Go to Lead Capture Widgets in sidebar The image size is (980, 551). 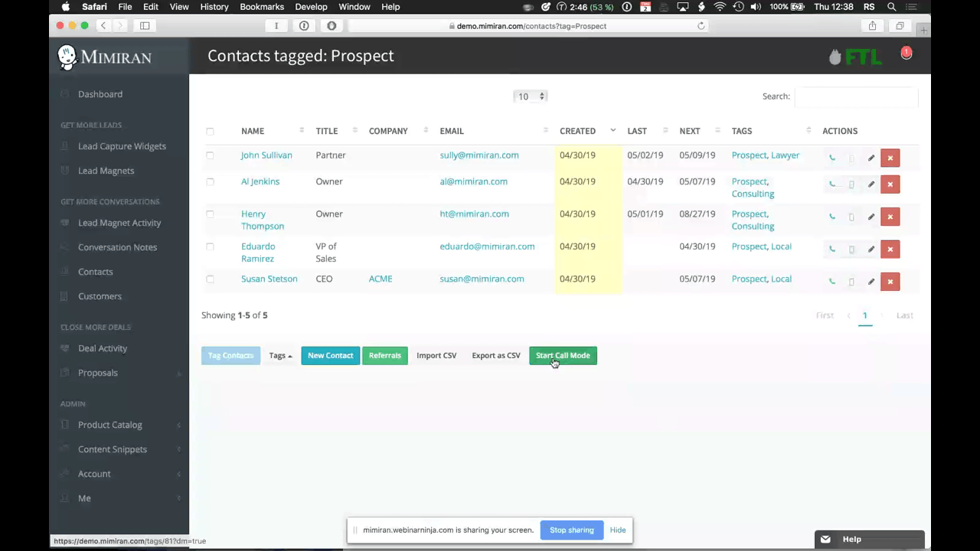(x=122, y=146)
